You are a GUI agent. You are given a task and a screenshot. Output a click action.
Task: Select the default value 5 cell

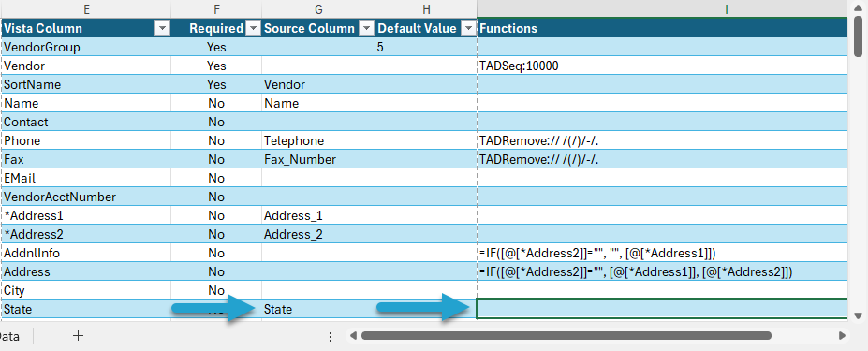(x=426, y=47)
